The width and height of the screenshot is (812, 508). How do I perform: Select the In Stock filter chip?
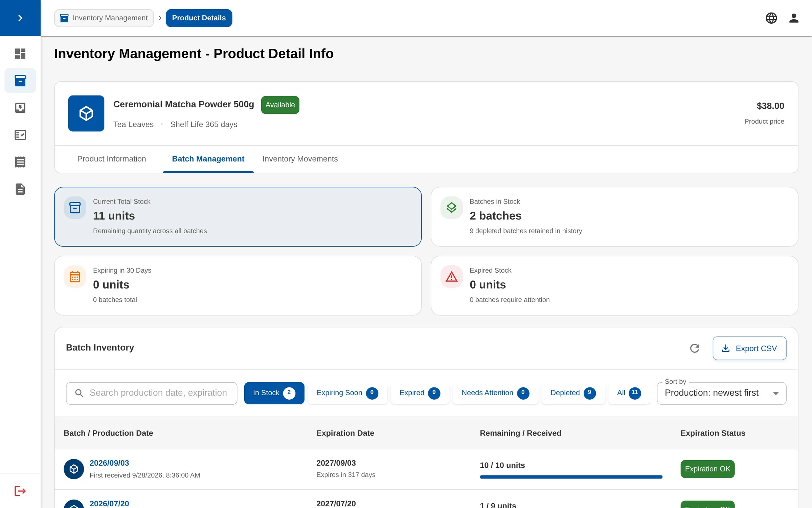click(274, 393)
